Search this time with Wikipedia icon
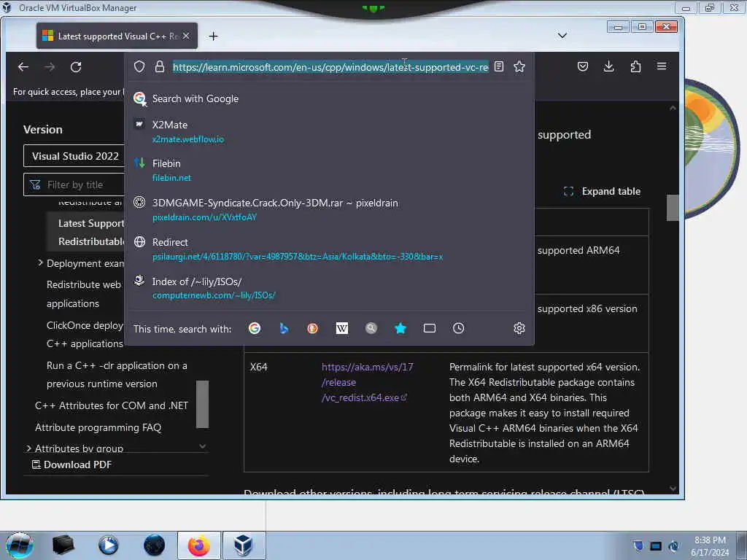 pos(342,328)
